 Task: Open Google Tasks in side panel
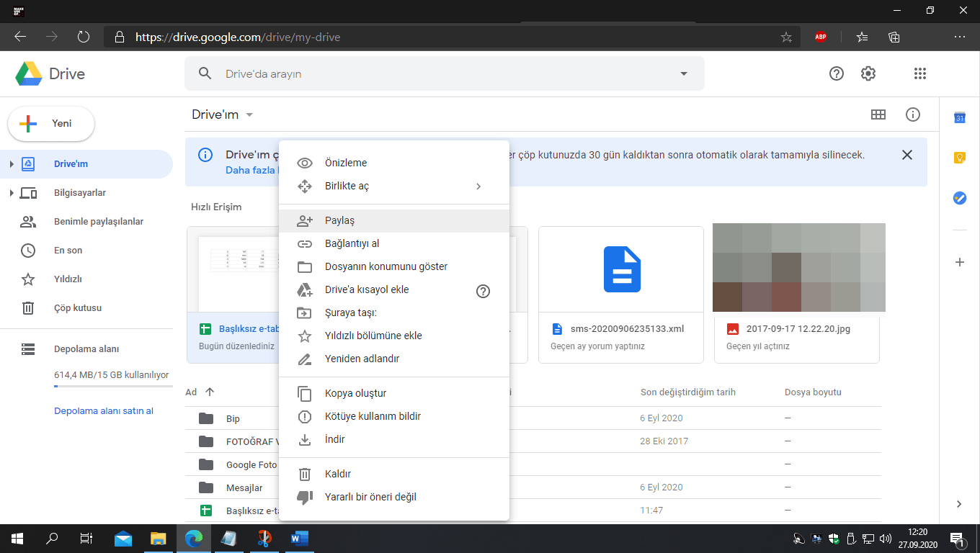[959, 198]
